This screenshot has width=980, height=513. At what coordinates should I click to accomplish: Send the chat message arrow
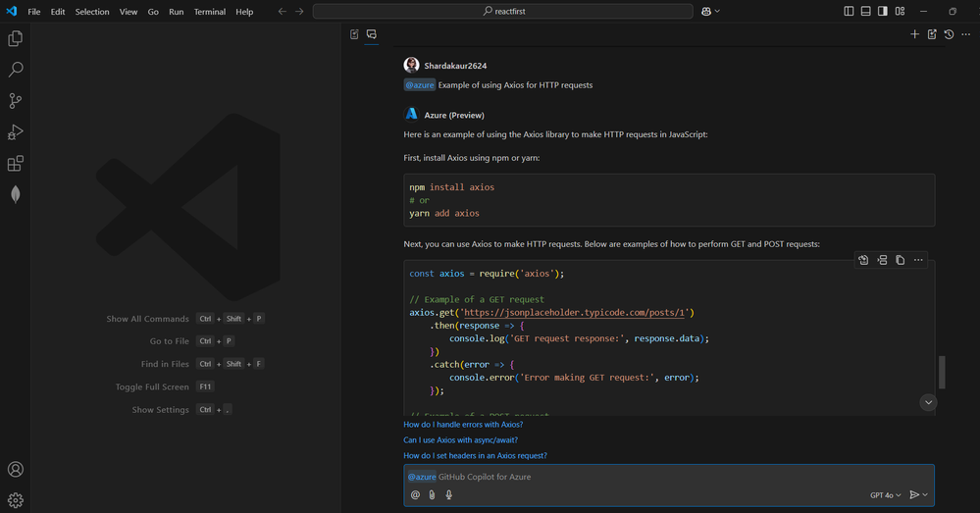(x=914, y=495)
